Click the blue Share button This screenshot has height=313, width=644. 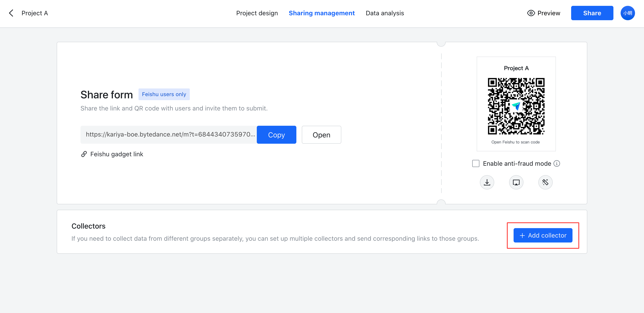[x=592, y=13]
